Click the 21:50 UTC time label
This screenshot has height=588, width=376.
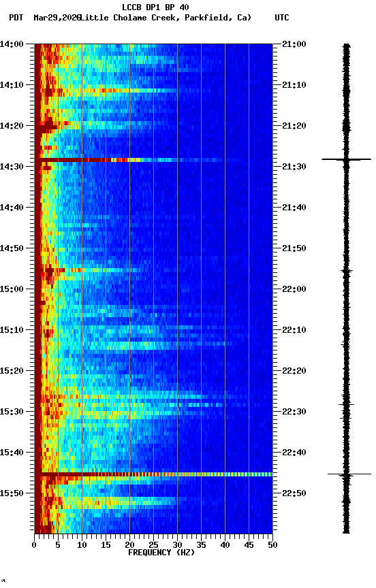coord(294,248)
